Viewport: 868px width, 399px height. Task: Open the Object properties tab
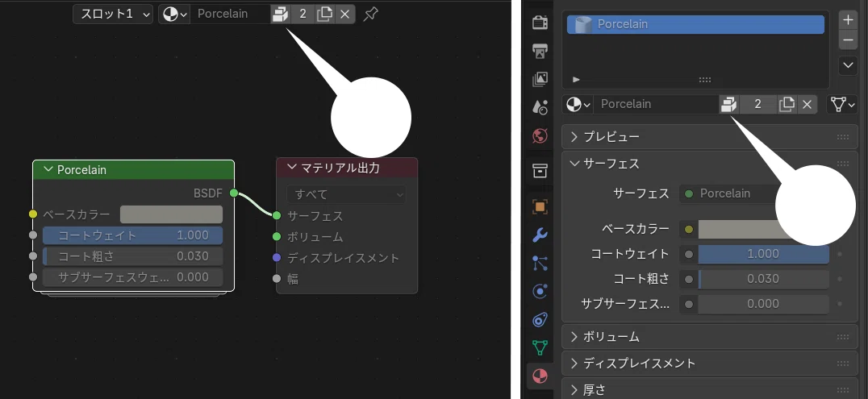pos(540,207)
